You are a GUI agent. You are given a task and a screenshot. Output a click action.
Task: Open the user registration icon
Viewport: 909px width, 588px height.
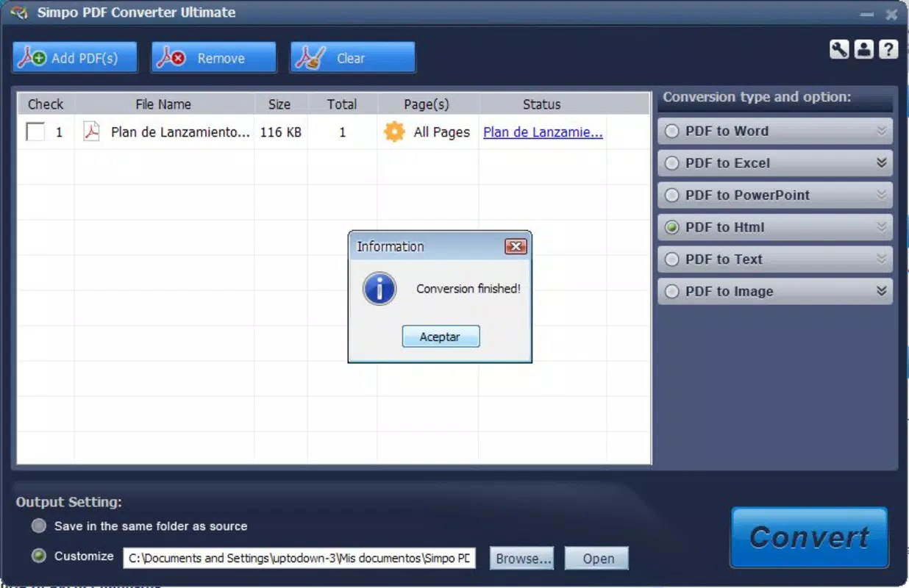coord(864,49)
